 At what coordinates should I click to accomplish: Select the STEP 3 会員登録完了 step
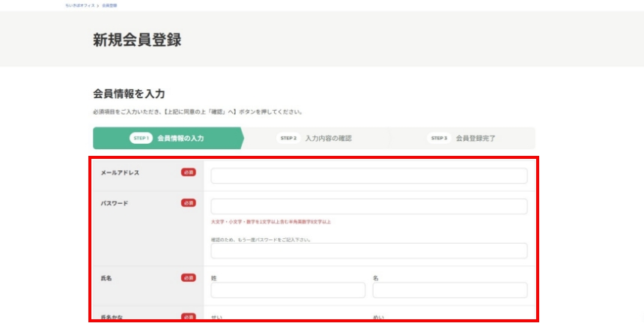pos(462,138)
